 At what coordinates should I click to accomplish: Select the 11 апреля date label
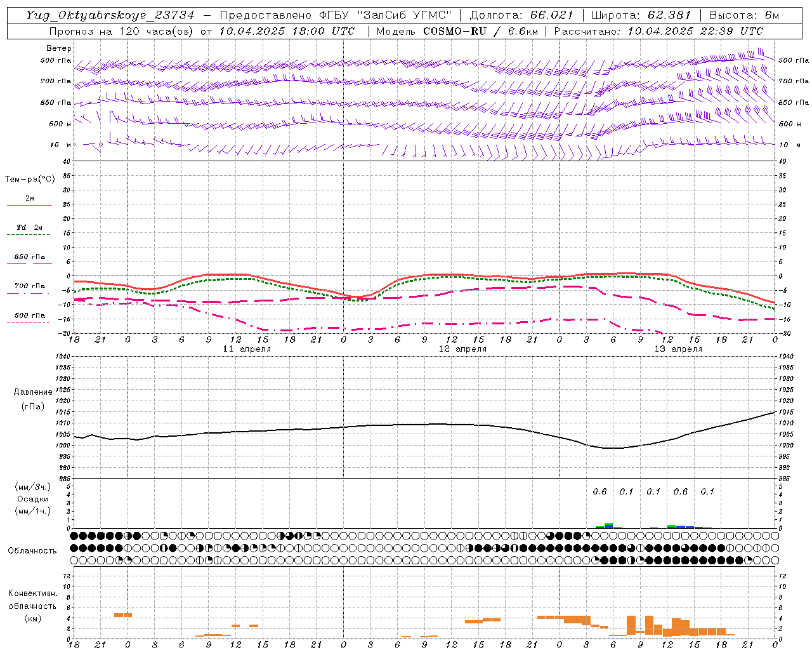[247, 349]
